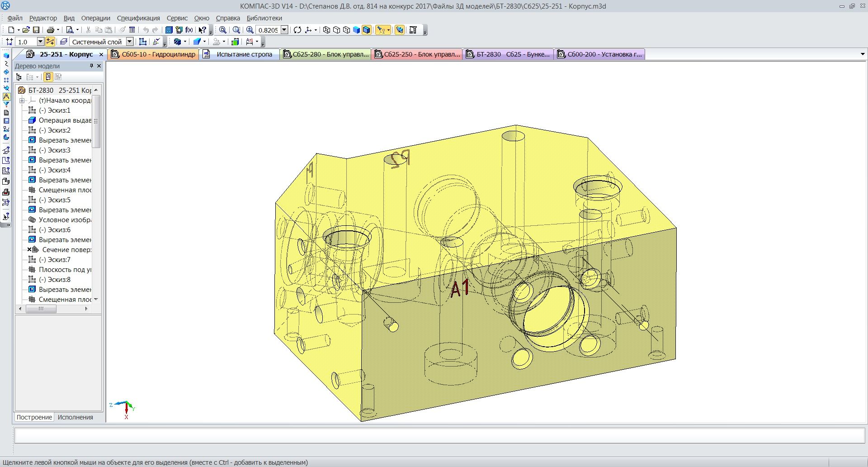Select the wireframe display mode icon
Image resolution: width=868 pixels, height=467 pixels.
[x=326, y=30]
